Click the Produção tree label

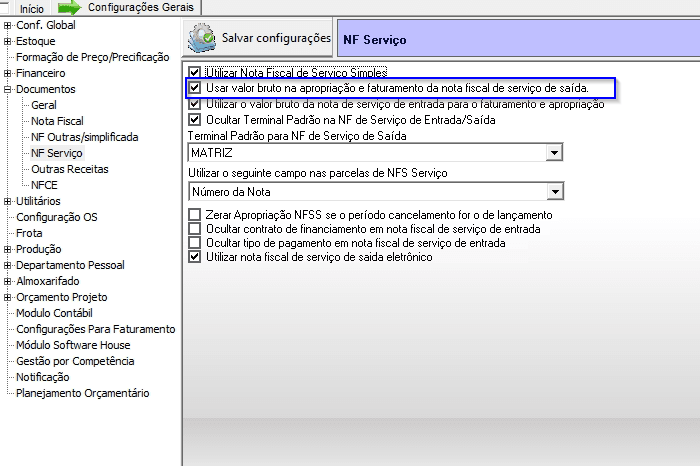38,249
